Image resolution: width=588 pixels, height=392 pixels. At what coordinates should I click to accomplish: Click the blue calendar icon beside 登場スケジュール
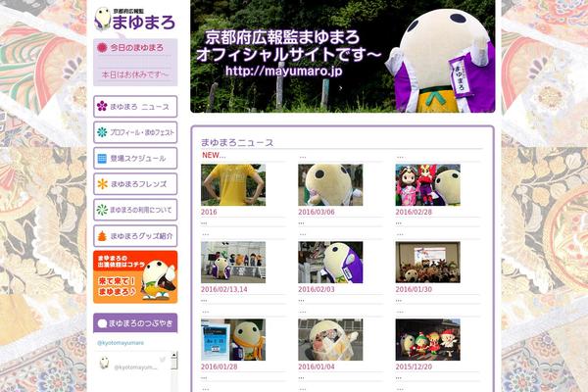(102, 159)
